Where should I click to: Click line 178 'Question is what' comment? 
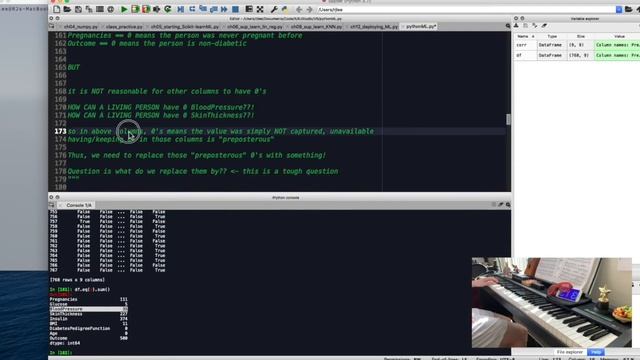203,171
